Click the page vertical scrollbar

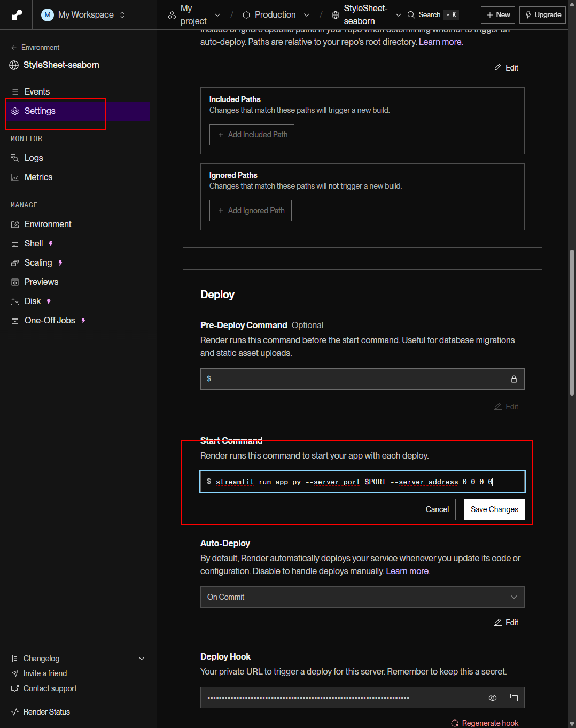(572, 322)
